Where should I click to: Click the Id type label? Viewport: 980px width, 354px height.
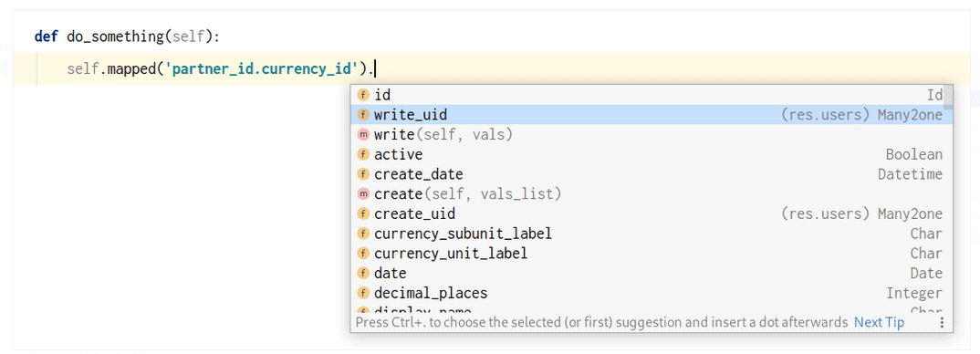click(934, 95)
